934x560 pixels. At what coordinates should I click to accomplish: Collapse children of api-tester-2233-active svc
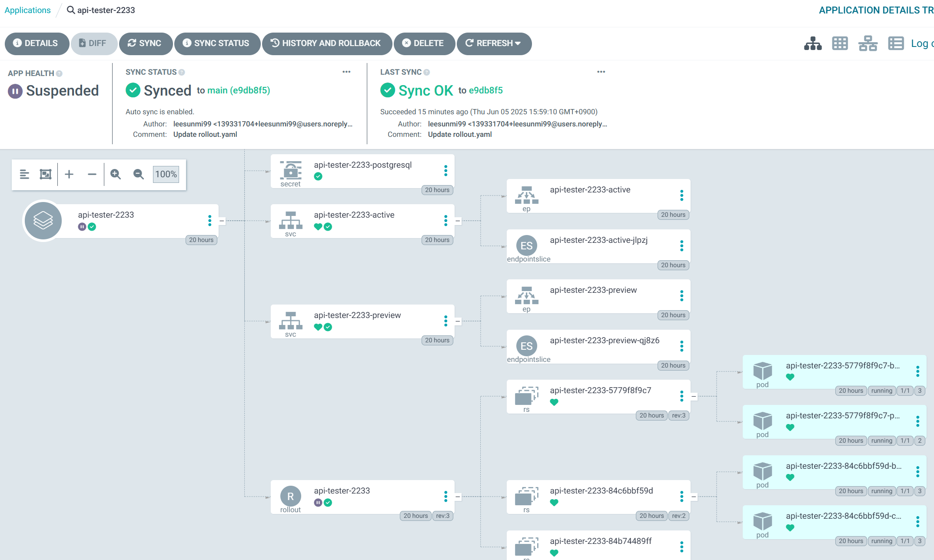pos(458,221)
